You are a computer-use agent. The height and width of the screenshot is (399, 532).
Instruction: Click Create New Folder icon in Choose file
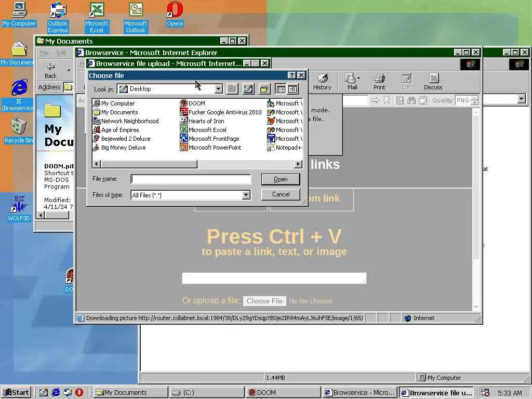pos(264,89)
